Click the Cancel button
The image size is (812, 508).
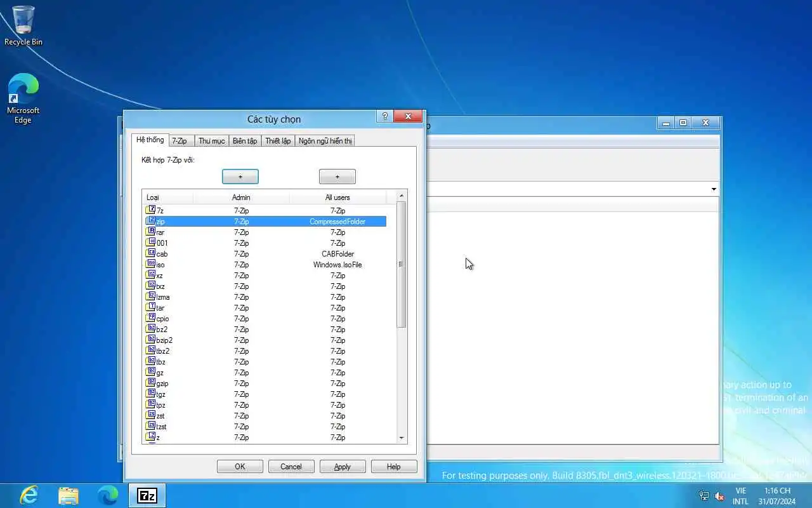[x=291, y=467]
